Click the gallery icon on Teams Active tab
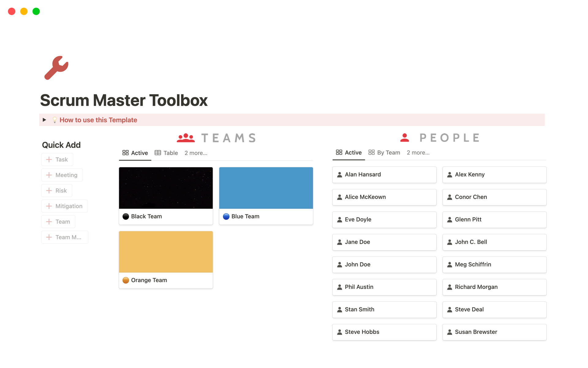The height and width of the screenshot is (368, 588). pos(126,153)
